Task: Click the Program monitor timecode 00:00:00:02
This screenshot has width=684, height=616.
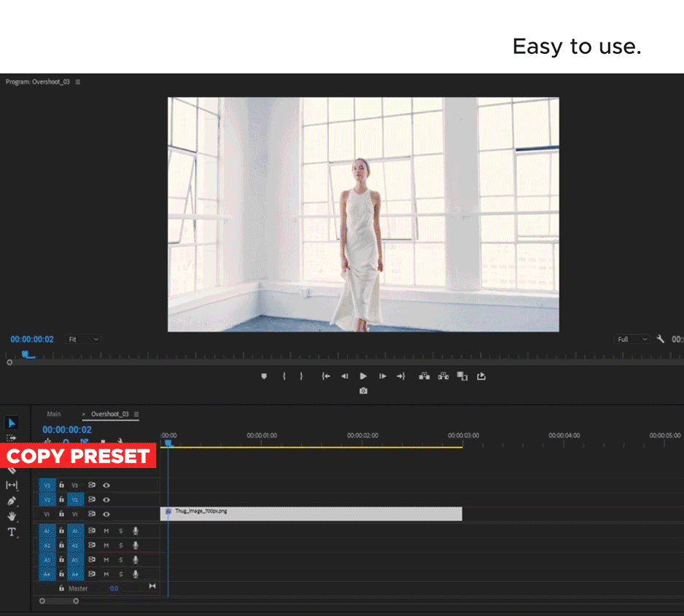Action: 32,339
